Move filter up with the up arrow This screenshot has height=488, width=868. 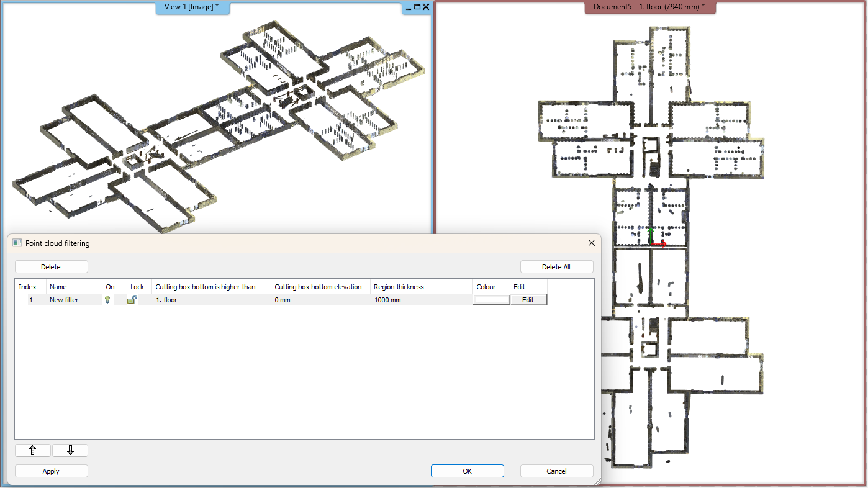(33, 451)
